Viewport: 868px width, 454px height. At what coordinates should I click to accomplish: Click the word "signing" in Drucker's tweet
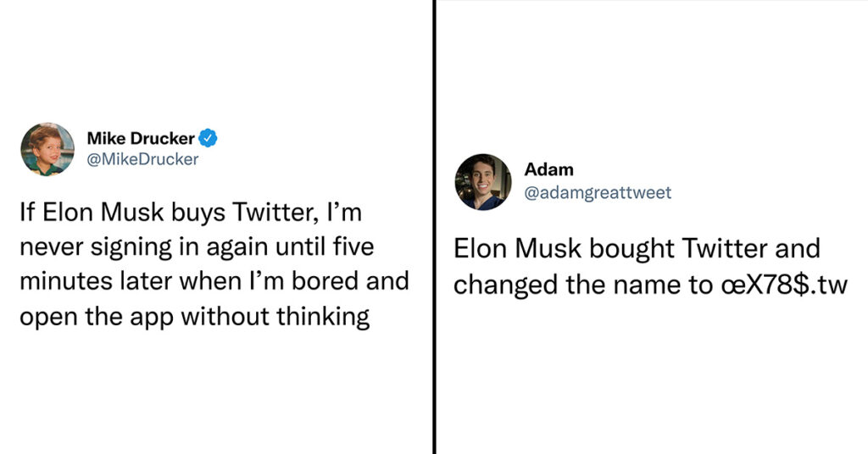(131, 247)
